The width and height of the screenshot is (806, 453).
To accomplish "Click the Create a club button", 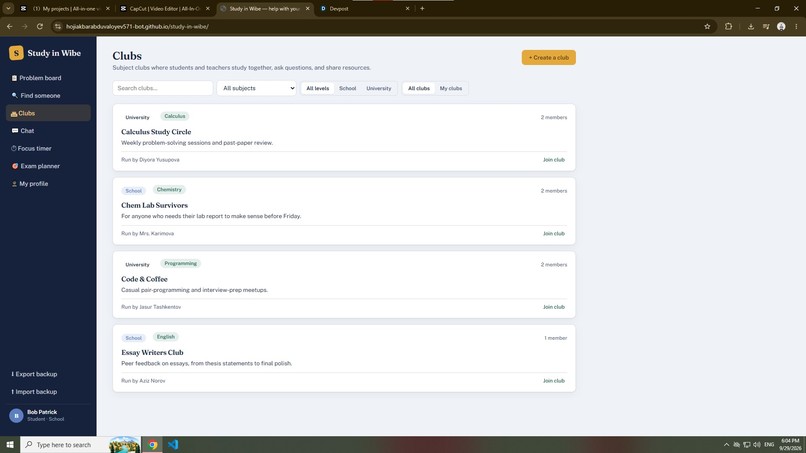I will pyautogui.click(x=548, y=58).
